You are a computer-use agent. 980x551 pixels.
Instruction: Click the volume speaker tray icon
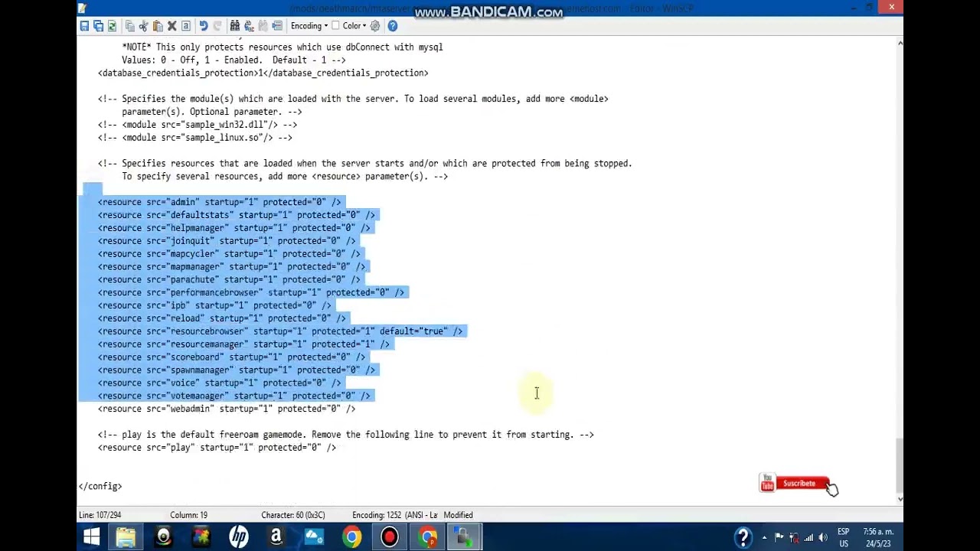823,537
